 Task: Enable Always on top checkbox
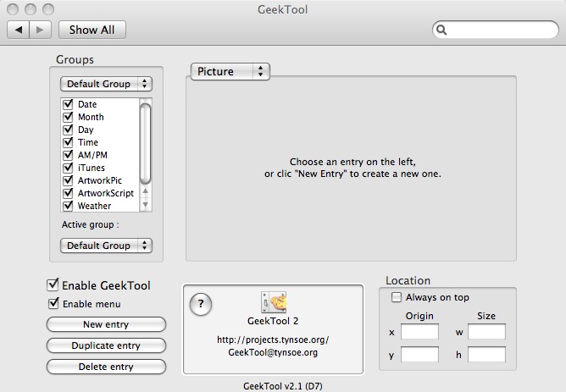point(397,297)
